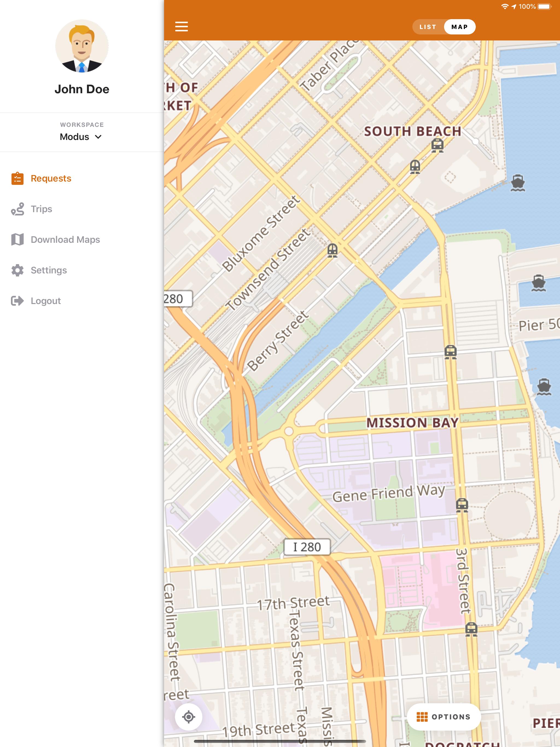Tap the Bluxome Street label
Screen dimensions: 560x747
[x=261, y=234]
